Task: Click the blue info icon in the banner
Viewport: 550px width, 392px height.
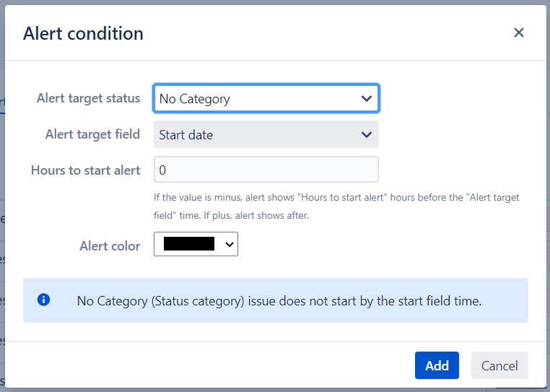Action: pos(43,300)
